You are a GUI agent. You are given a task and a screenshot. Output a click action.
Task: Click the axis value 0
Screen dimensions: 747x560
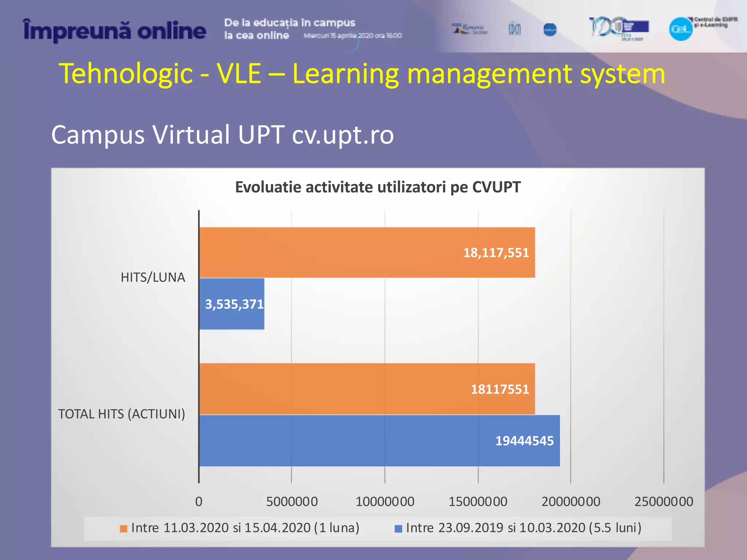[x=199, y=502]
